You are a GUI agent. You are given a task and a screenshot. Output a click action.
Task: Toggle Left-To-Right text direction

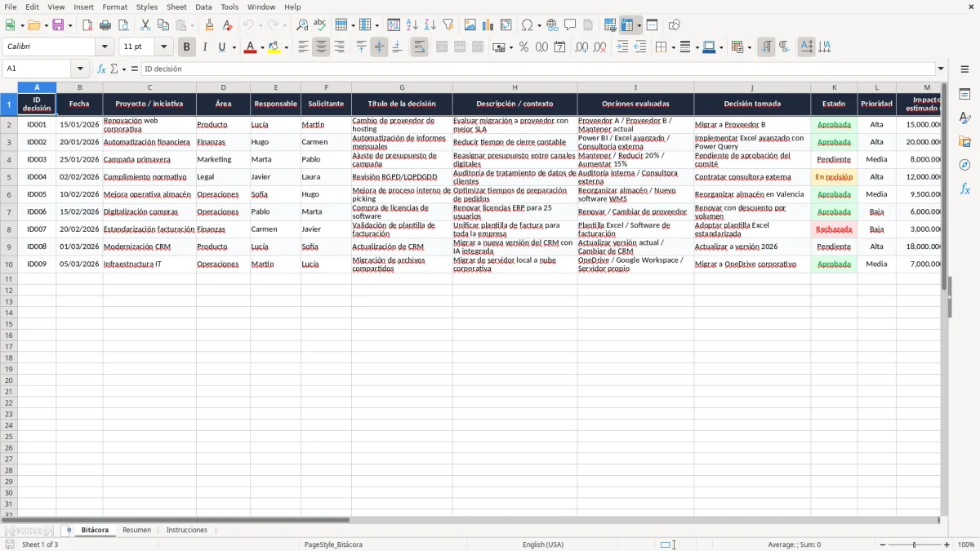click(766, 47)
